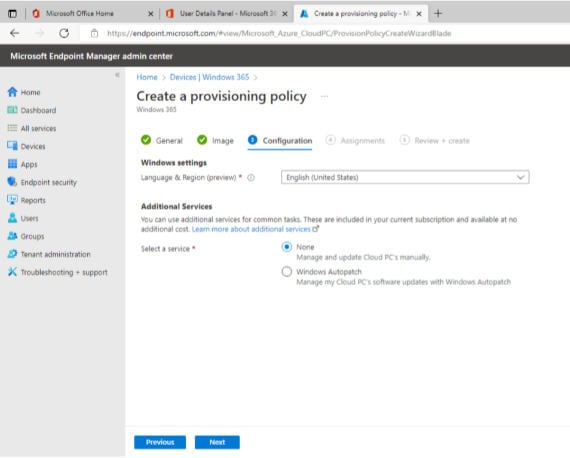Click the All services menu label
This screenshot has width=570, height=458.
coord(38,128)
